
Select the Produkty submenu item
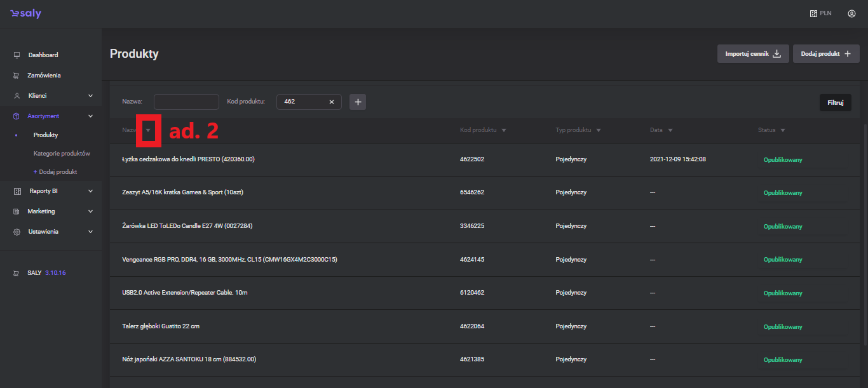point(46,135)
